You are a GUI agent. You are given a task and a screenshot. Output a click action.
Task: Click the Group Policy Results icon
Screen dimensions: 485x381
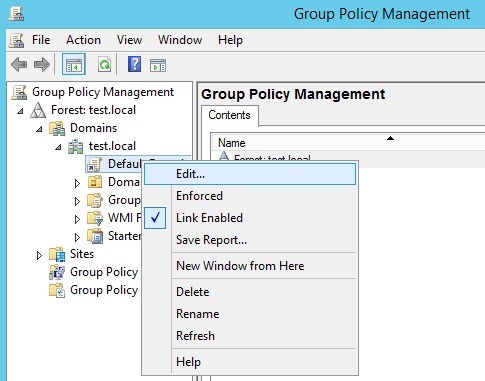pyautogui.click(x=57, y=290)
